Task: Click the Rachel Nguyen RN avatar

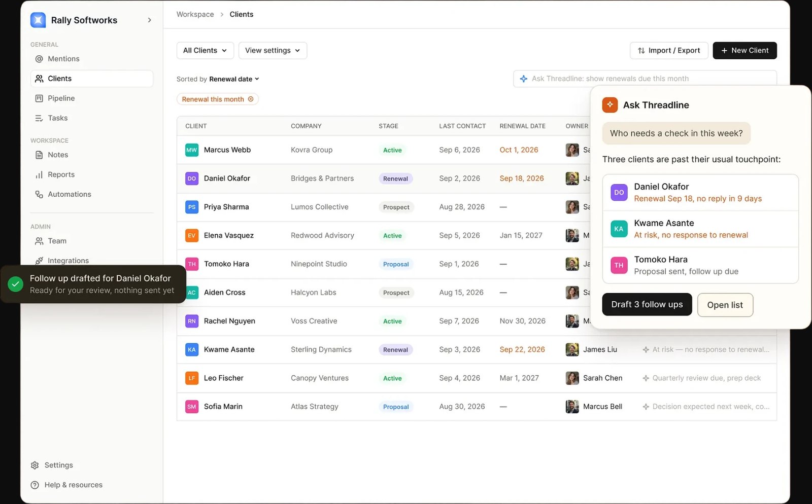Action: pyautogui.click(x=192, y=321)
